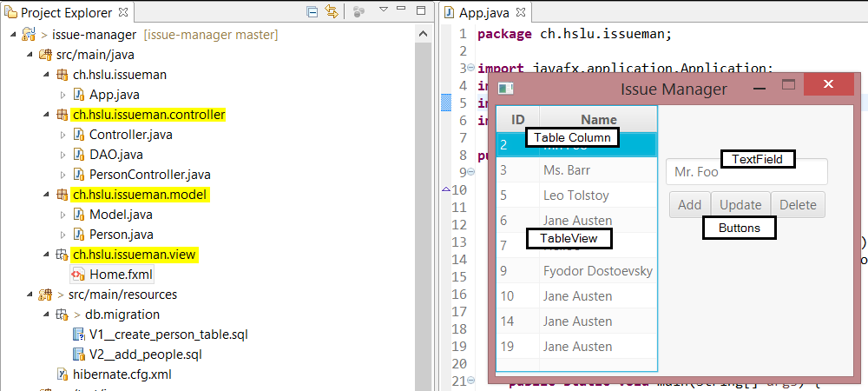Click the override marker at line 10
This screenshot has width=868, height=391.
pos(445,190)
